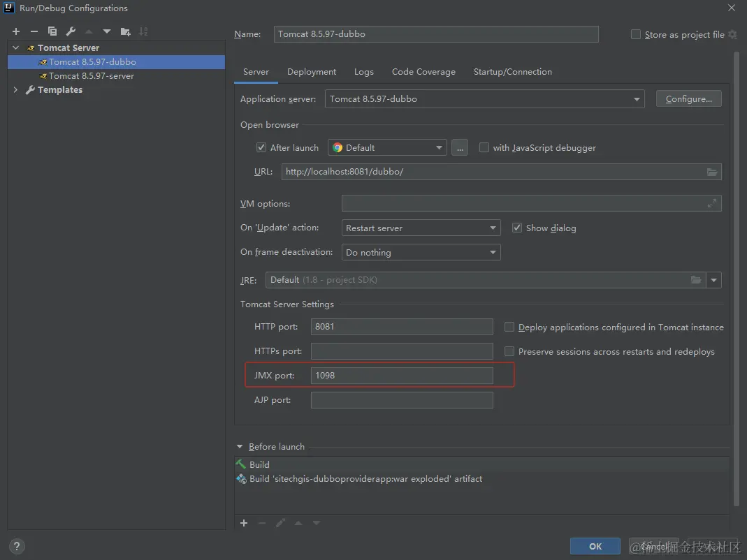This screenshot has width=747, height=560.
Task: Switch to the Logs tab
Action: [364, 72]
